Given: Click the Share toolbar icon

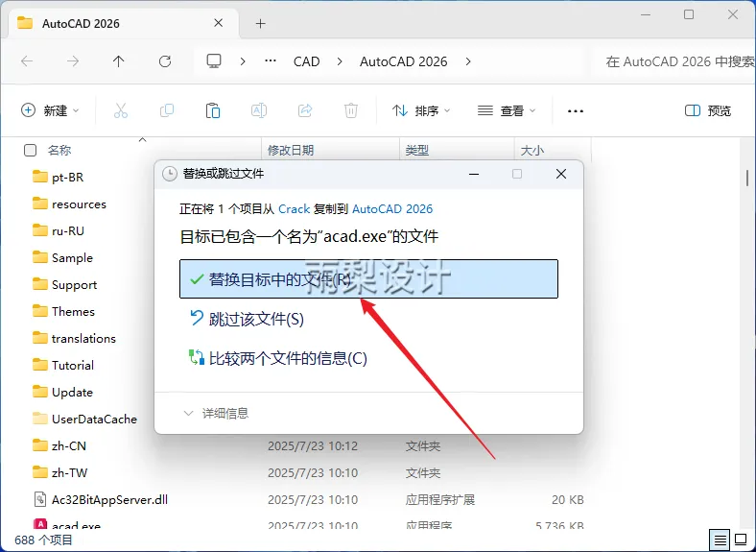Looking at the screenshot, I should pos(305,111).
